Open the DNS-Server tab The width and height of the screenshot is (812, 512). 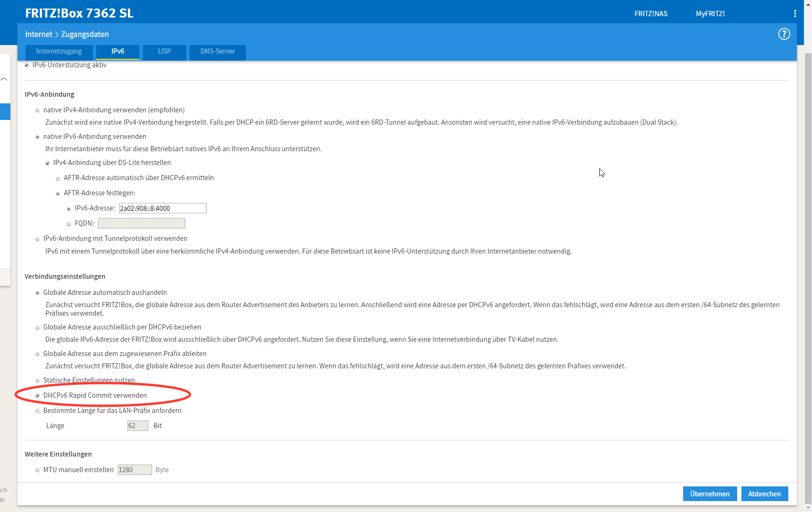[x=217, y=51]
